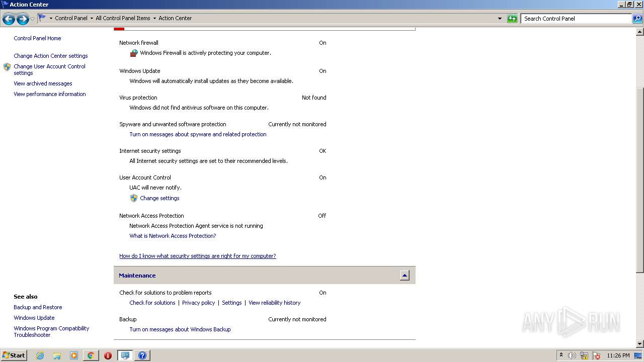Open recent pages dropdown next to Forward button
Image resolution: width=644 pixels, height=362 pixels.
(x=33, y=19)
